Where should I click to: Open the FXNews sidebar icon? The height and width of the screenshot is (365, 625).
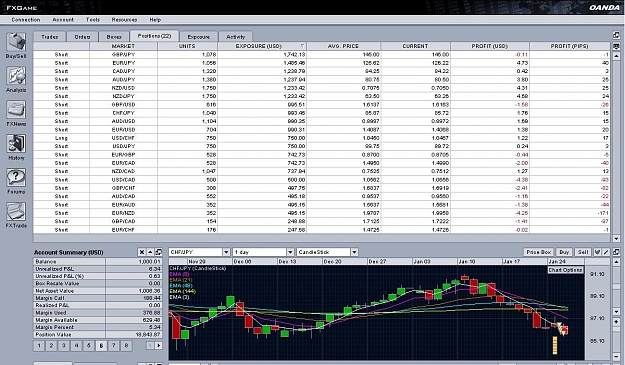pos(16,110)
